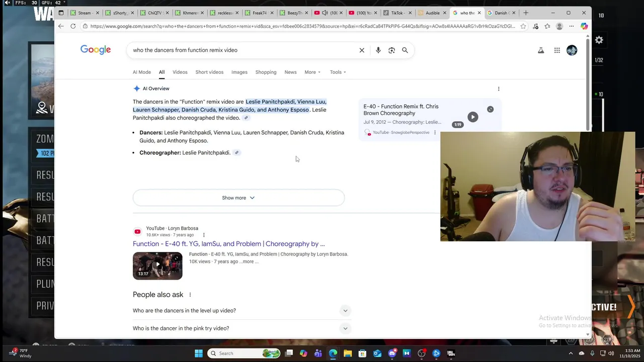The width and height of the screenshot is (644, 362).
Task: Expand '...more' in Loryn Barbosa description
Action: pyautogui.click(x=249, y=262)
